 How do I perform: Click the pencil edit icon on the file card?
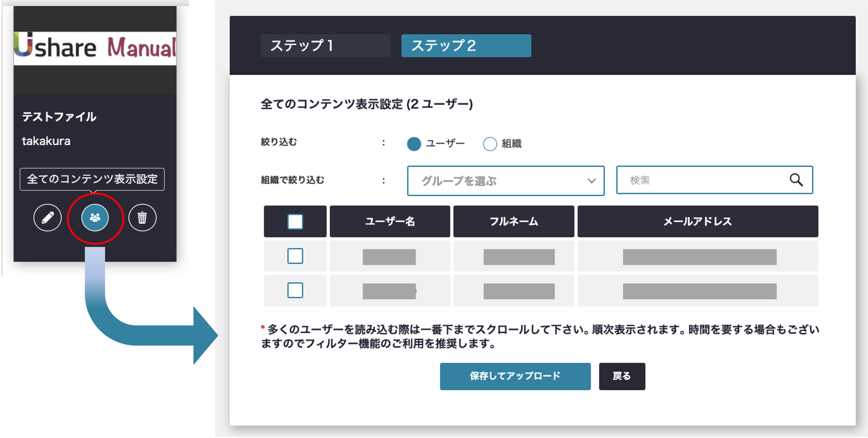48,218
